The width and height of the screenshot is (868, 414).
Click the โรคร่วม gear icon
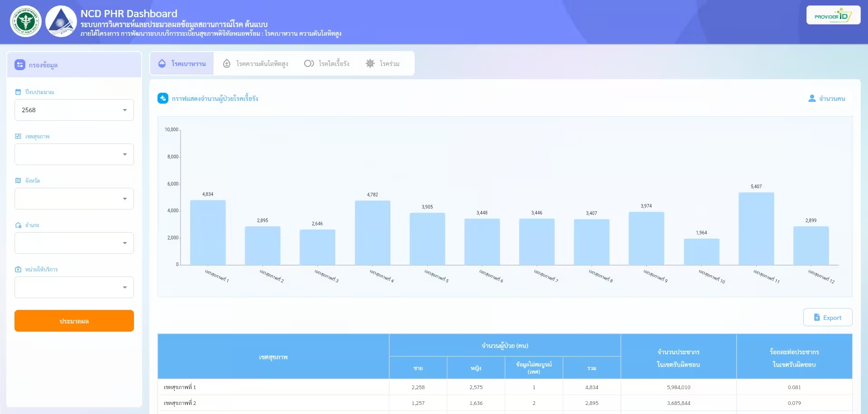pyautogui.click(x=370, y=63)
